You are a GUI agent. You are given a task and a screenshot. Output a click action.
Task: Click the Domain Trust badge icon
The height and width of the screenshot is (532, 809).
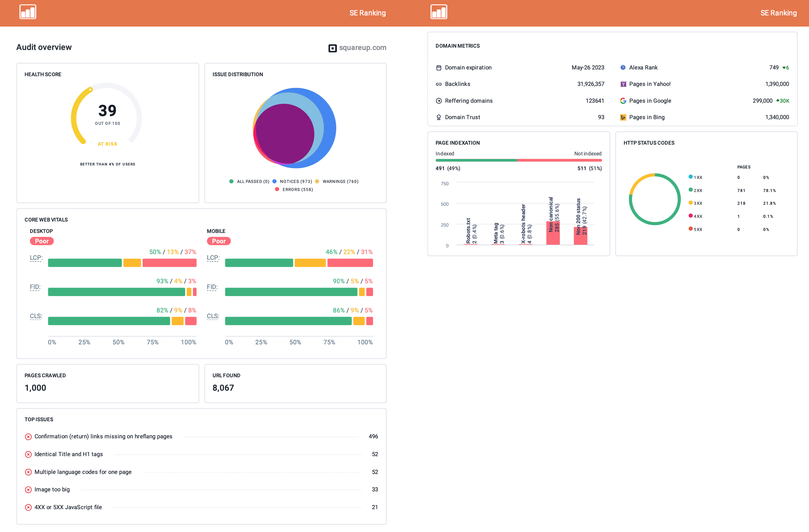tap(439, 117)
